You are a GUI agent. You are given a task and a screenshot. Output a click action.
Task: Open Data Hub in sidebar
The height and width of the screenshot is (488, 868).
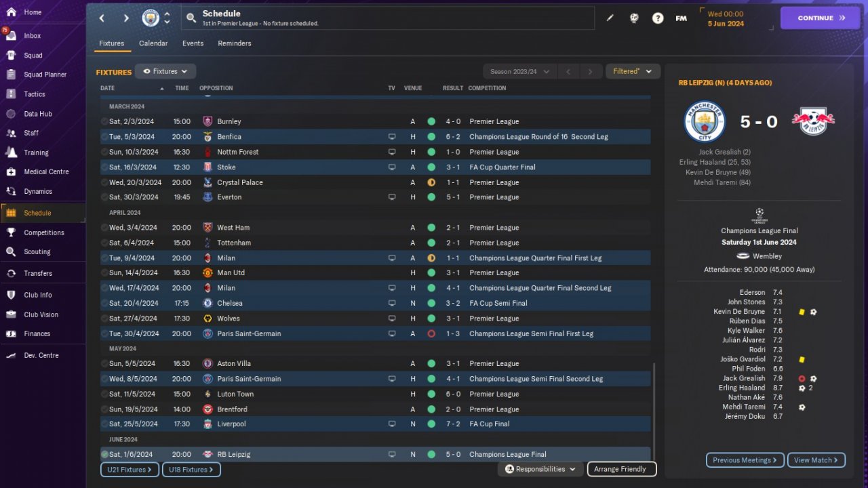pos(37,114)
